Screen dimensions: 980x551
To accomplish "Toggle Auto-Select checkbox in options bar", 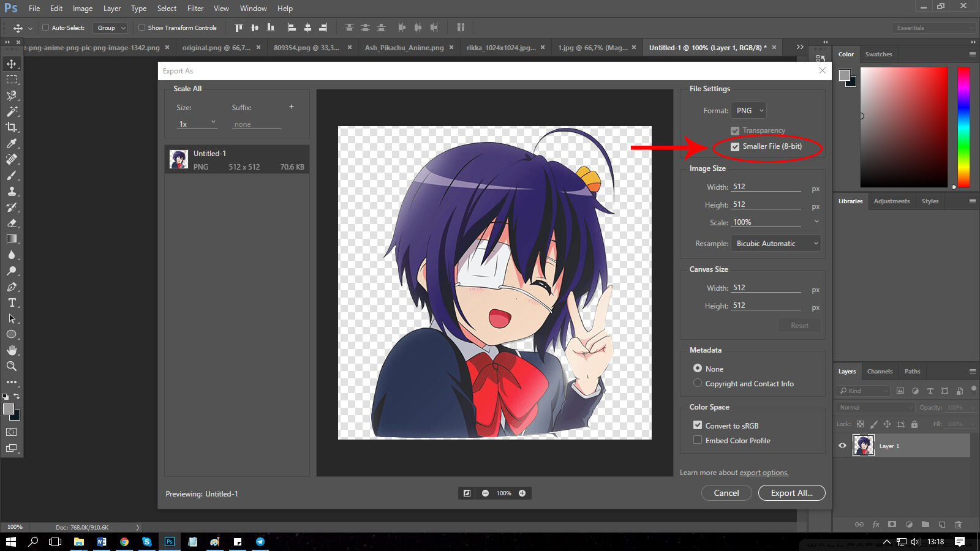I will (45, 28).
